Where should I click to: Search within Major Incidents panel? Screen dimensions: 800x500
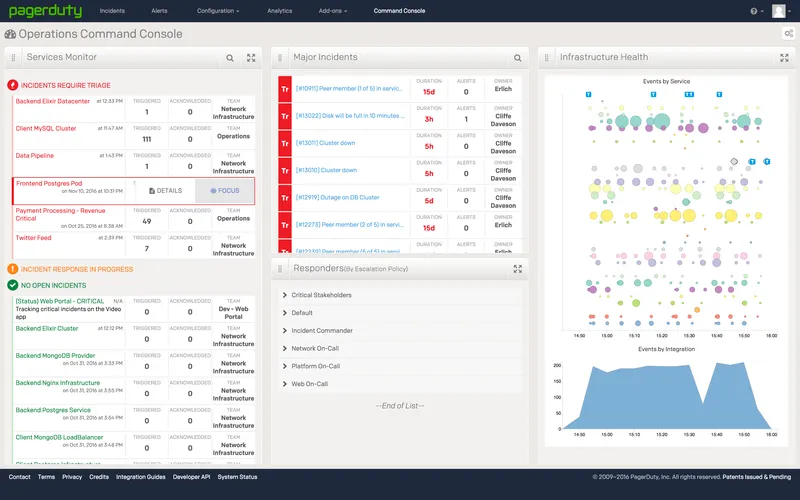pyautogui.click(x=517, y=58)
